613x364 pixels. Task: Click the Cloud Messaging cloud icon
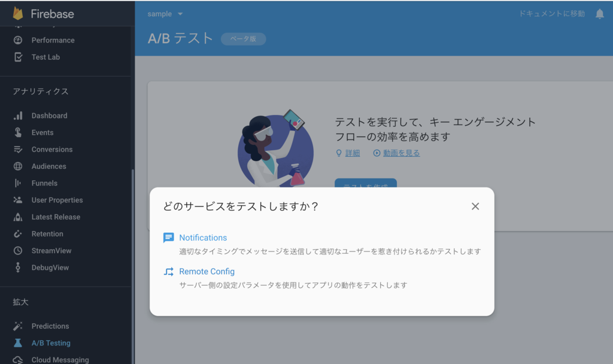18,360
